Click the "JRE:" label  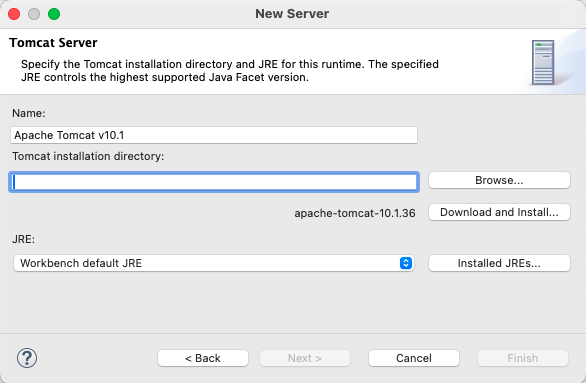23,239
